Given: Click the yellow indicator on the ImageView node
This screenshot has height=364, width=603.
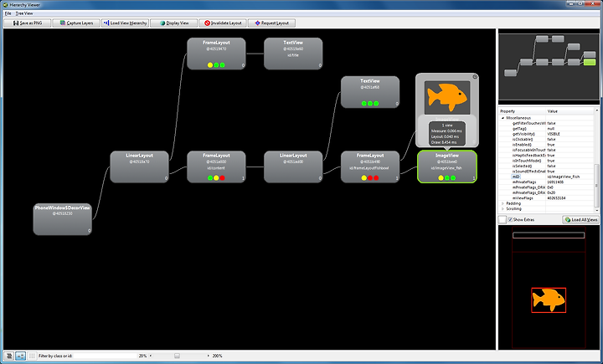Looking at the screenshot, I should coord(441,178).
